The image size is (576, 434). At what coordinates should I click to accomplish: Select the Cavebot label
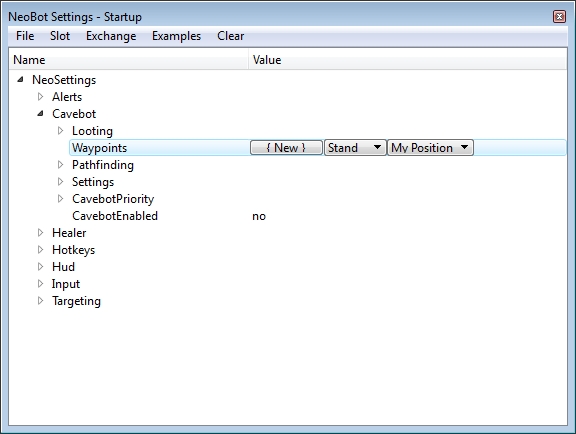pos(74,114)
